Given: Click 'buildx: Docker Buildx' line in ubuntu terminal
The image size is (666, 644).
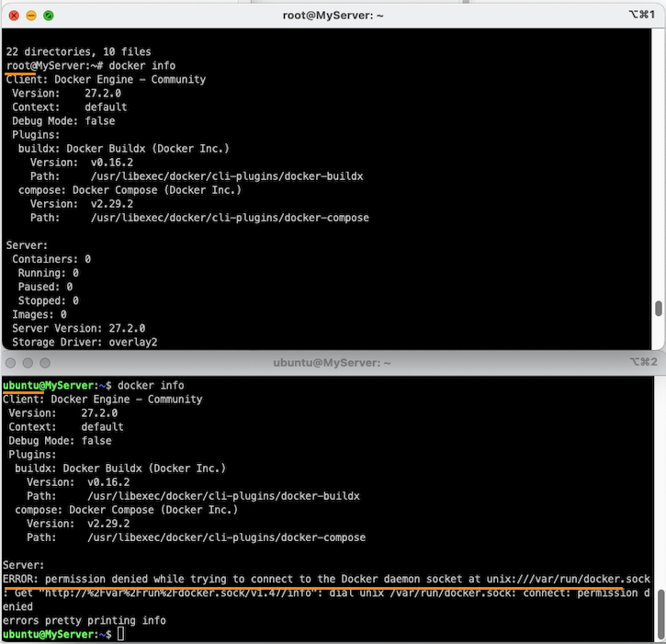Looking at the screenshot, I should (120, 469).
